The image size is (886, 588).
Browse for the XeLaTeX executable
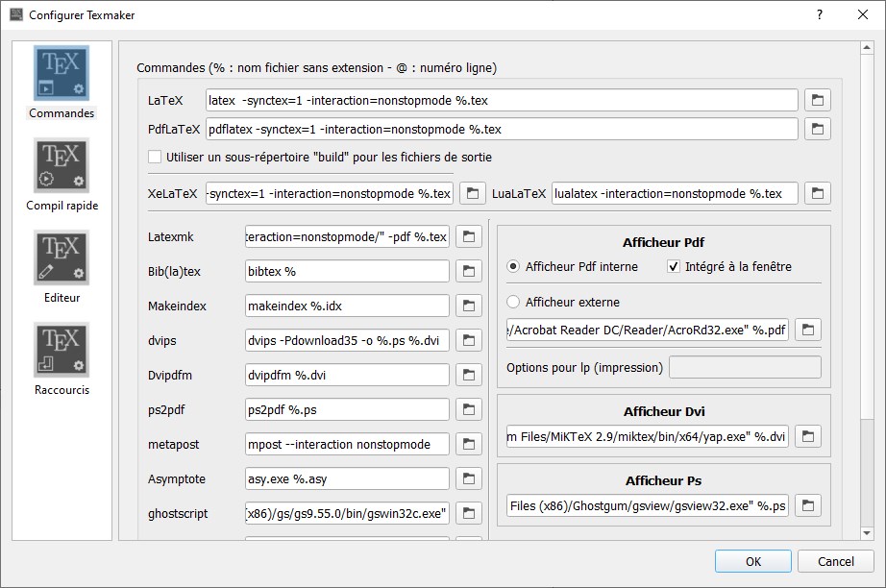click(473, 193)
